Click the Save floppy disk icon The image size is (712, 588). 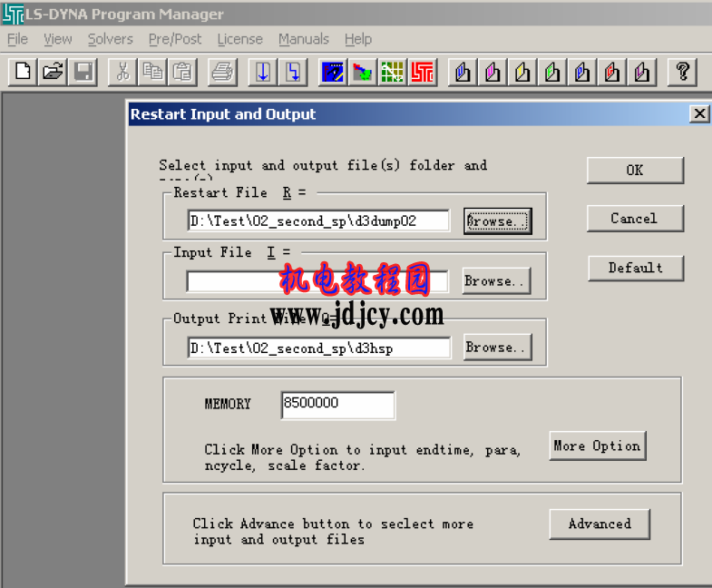pos(83,72)
